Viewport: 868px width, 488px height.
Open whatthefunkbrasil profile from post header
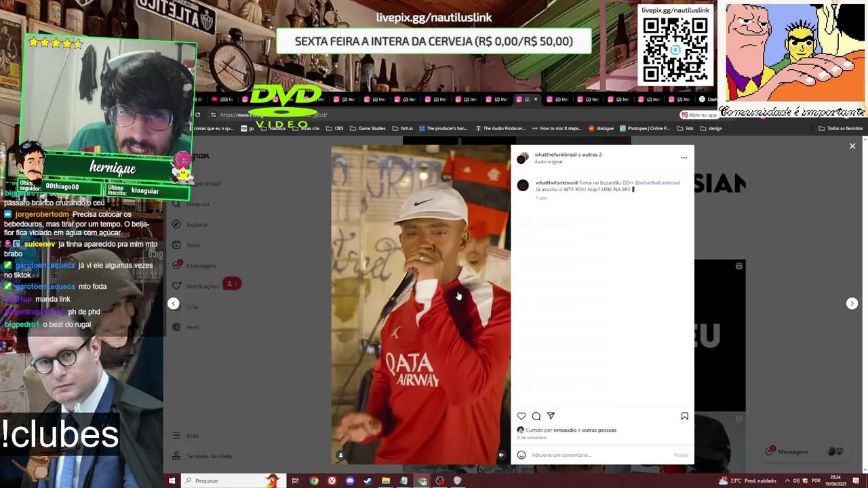[x=556, y=155]
